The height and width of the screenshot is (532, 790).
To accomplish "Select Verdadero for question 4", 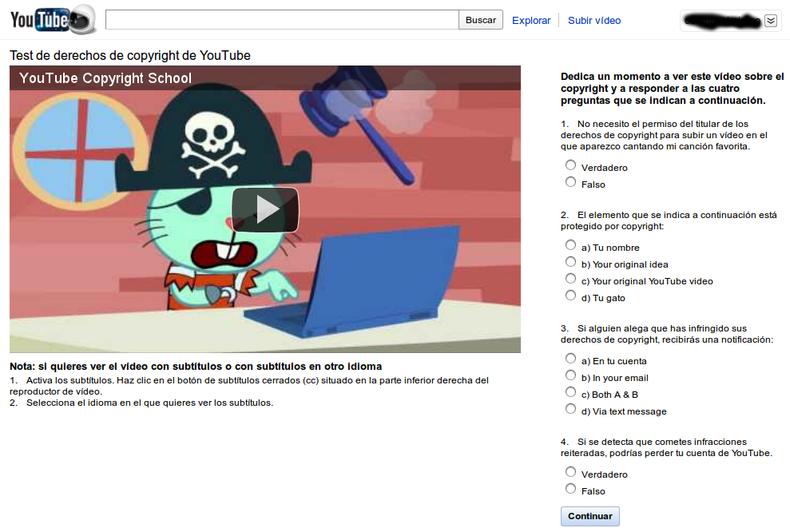I will point(570,472).
